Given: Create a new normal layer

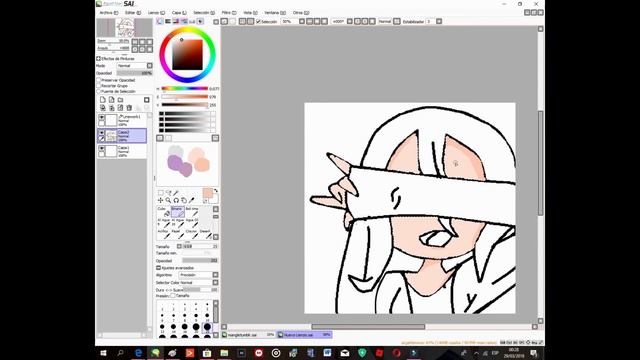Looking at the screenshot, I should [103, 100].
